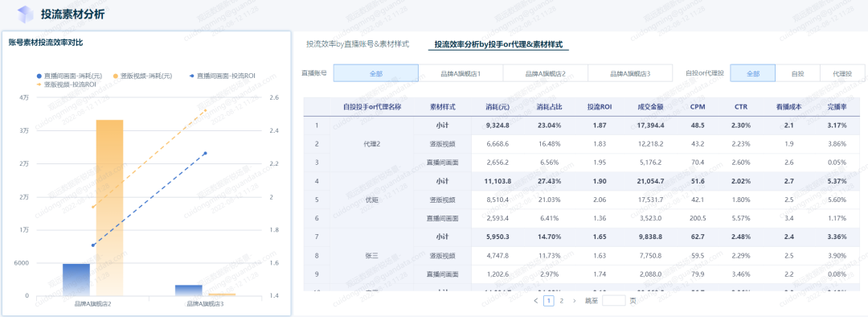Select 自投 filter option
Viewport: 868px width, 317px height.
tap(798, 73)
